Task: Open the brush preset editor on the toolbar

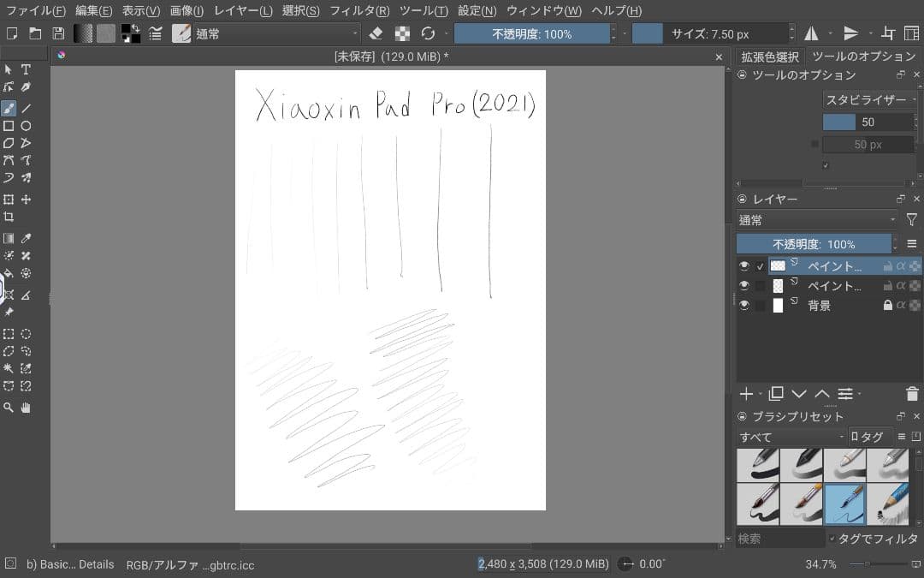Action: tap(182, 34)
